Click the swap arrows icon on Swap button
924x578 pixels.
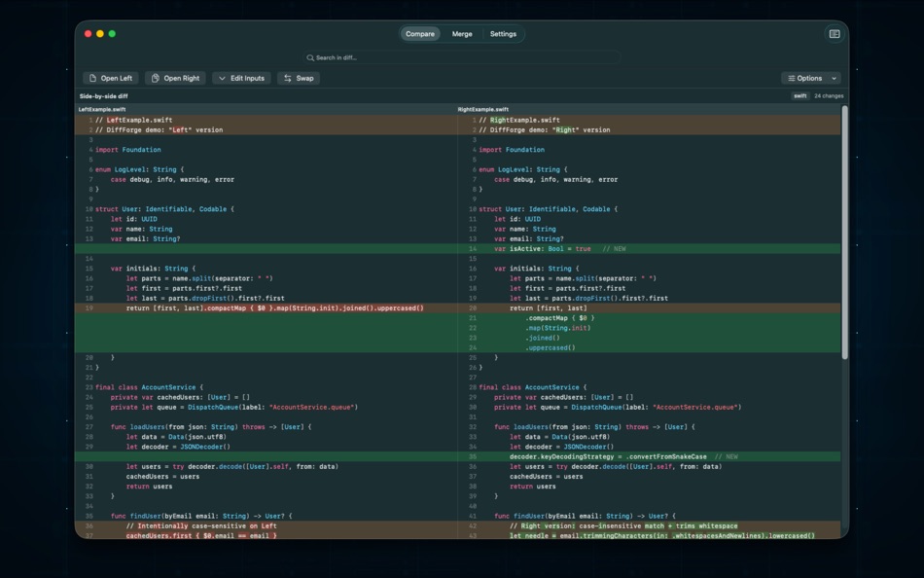click(287, 78)
